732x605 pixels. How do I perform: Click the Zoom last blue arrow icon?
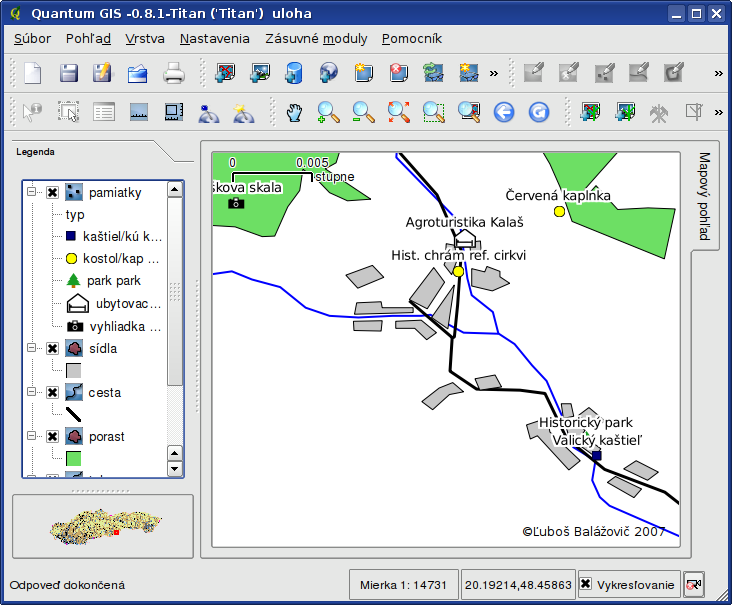point(503,112)
